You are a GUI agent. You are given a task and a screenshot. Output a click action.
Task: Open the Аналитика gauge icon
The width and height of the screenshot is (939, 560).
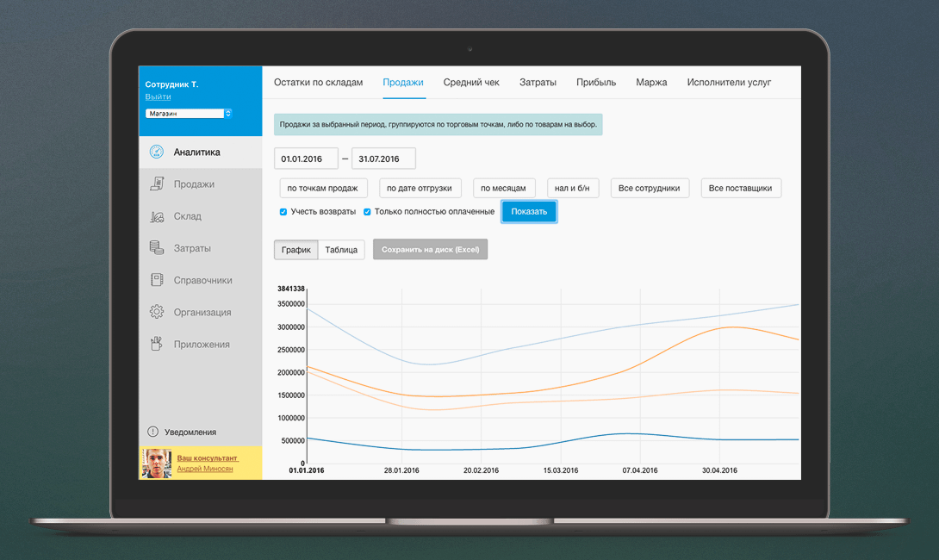156,152
